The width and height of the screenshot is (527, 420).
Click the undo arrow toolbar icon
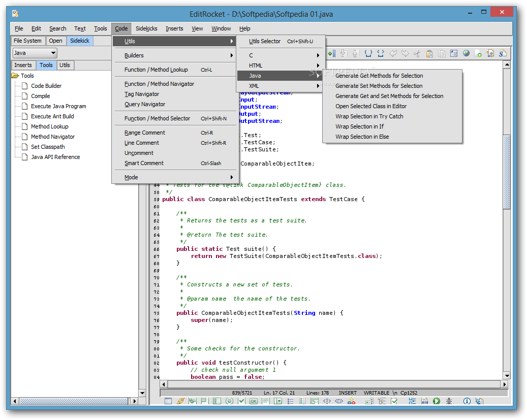pos(393,53)
